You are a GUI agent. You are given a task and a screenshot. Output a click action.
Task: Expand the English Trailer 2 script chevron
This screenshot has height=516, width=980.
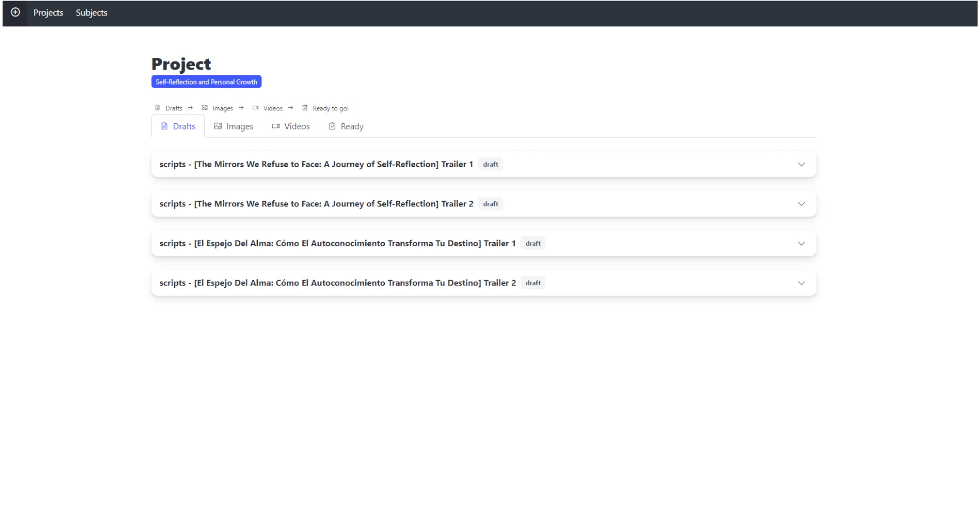tap(801, 204)
